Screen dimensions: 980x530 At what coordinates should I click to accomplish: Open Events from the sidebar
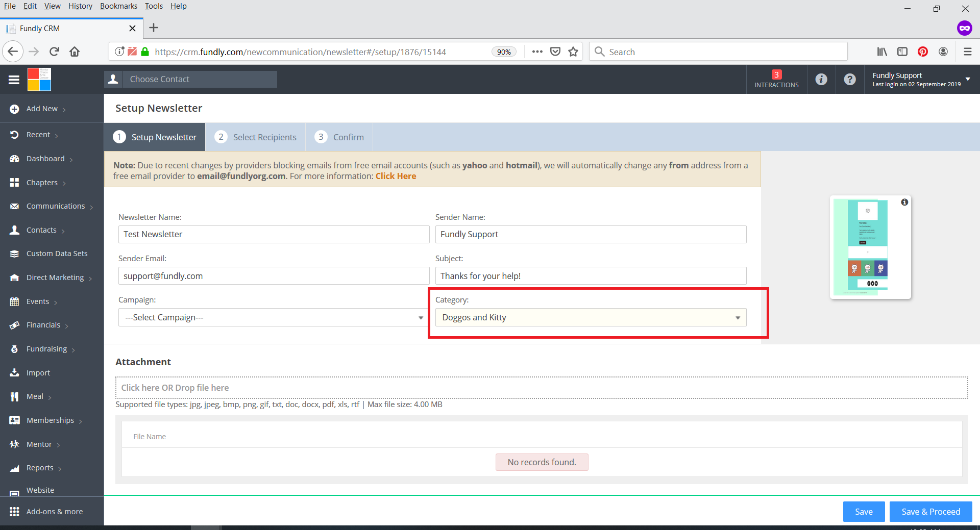[x=38, y=301]
